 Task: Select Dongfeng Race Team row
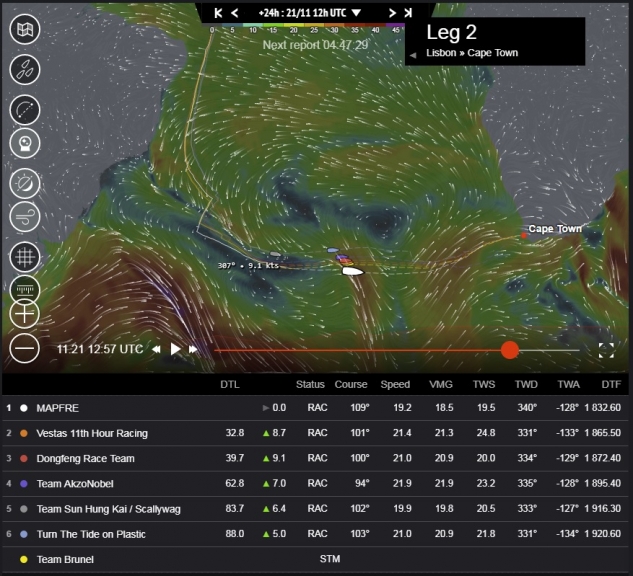point(315,458)
